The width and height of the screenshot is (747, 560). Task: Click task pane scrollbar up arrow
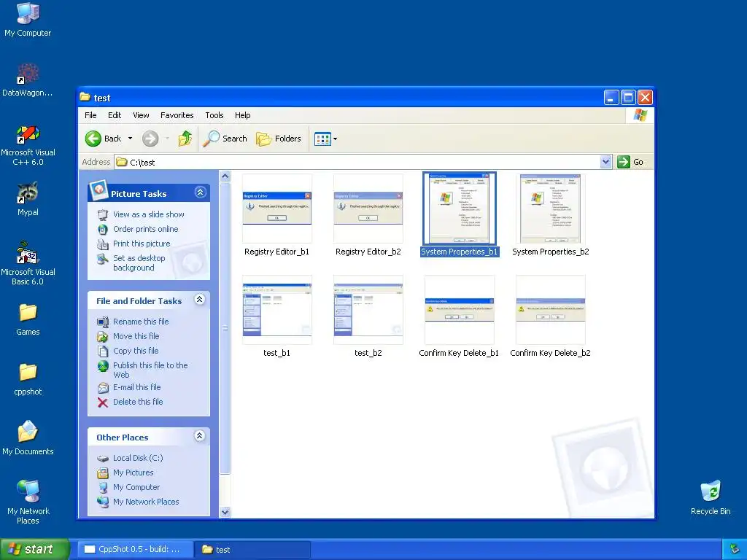coord(225,176)
